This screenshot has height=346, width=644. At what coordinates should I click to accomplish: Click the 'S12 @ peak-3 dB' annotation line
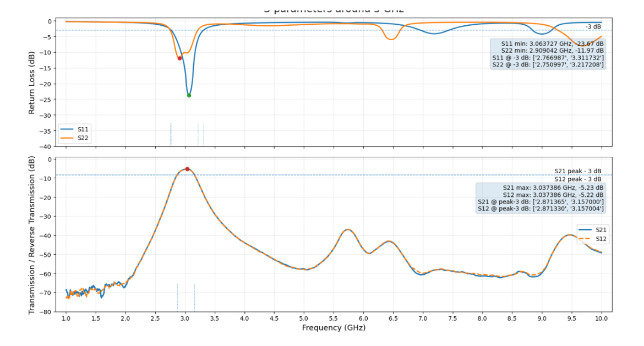click(541, 208)
